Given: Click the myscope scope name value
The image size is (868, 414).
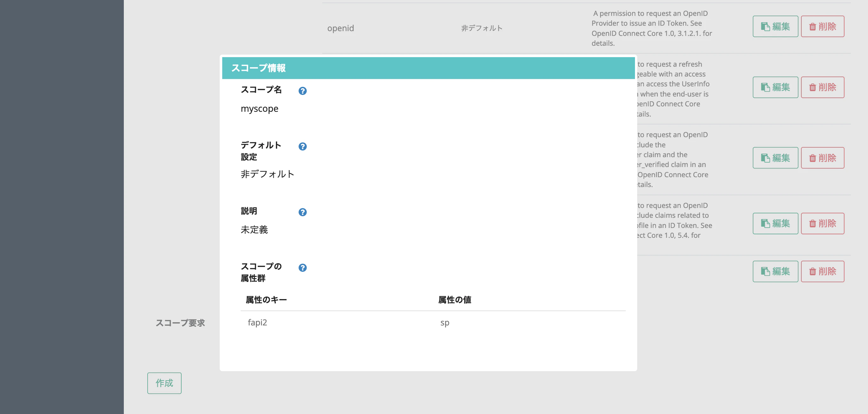Looking at the screenshot, I should click(x=259, y=109).
